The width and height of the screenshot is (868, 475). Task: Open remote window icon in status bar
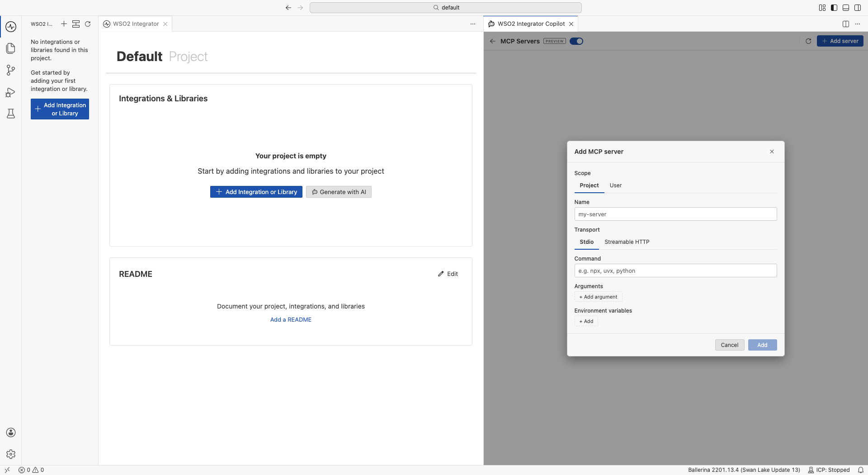point(7,470)
